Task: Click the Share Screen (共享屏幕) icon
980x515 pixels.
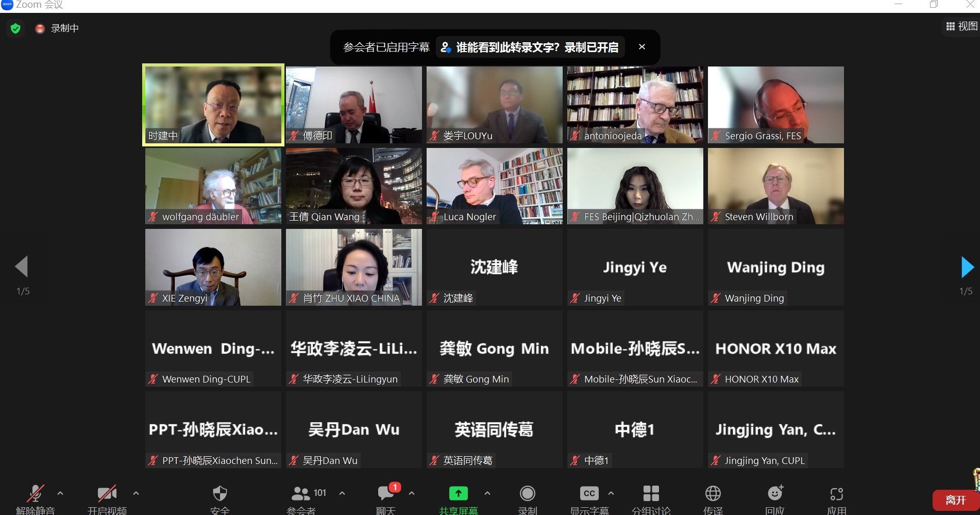Action: point(458,494)
